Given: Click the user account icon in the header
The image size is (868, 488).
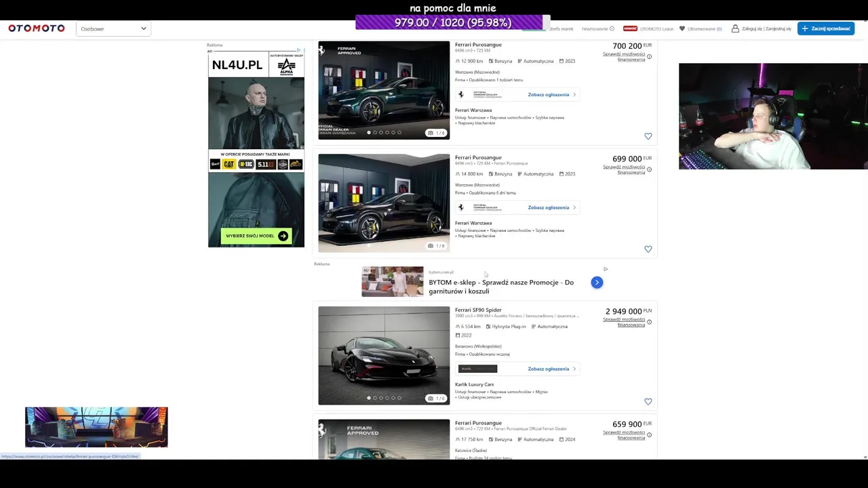Looking at the screenshot, I should (x=735, y=28).
